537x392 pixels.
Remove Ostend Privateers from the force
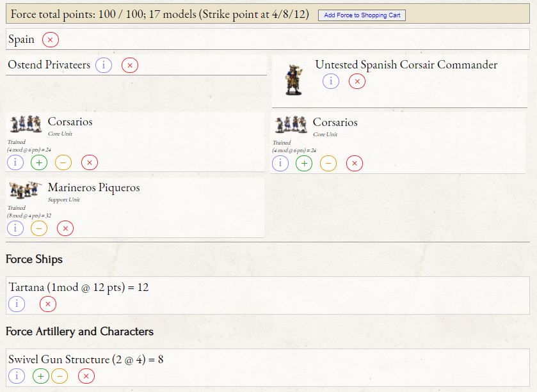pos(130,65)
